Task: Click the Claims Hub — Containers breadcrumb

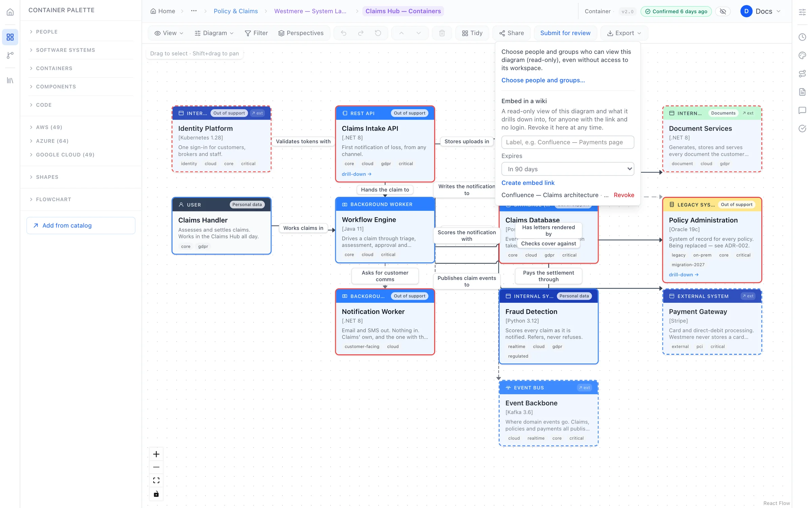Action: [403, 11]
